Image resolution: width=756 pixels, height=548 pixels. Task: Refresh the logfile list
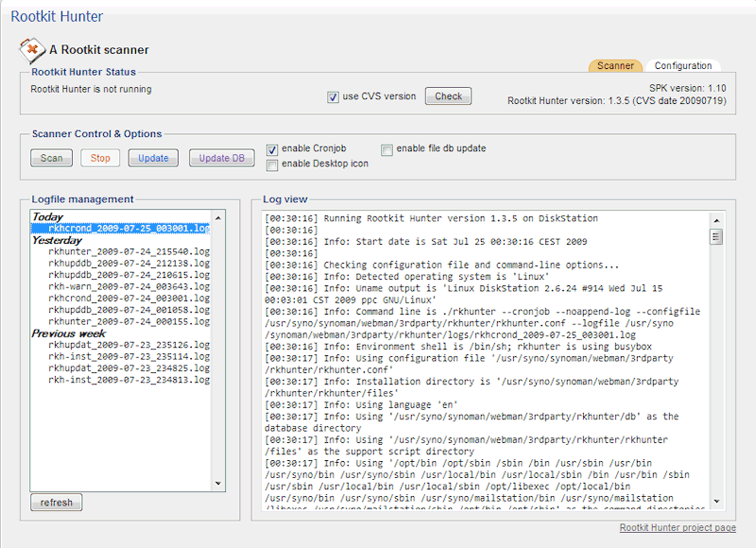pyautogui.click(x=56, y=503)
